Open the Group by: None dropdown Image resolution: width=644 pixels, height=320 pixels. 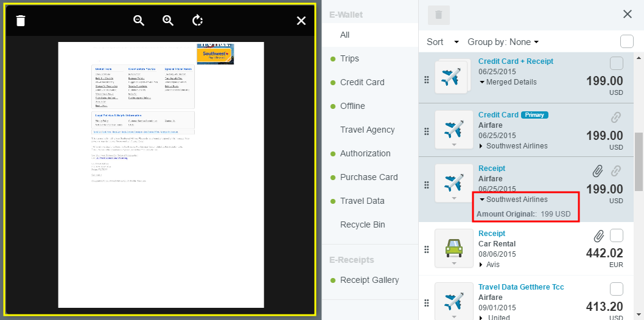pos(503,42)
